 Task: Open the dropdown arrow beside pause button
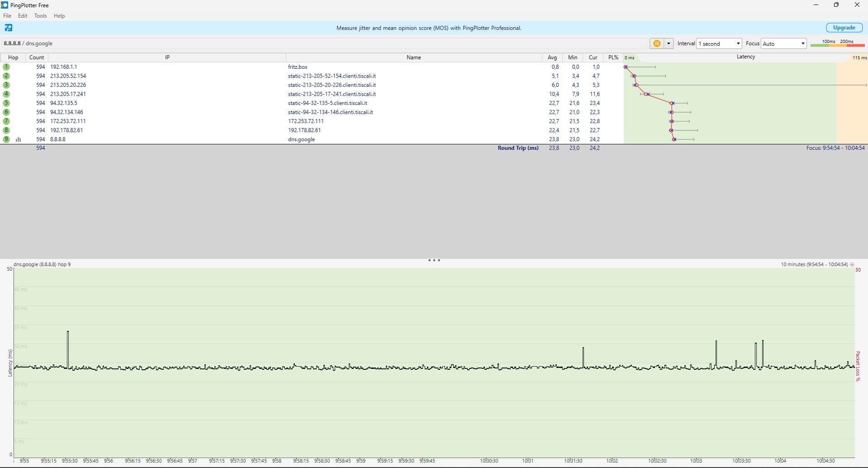[668, 43]
